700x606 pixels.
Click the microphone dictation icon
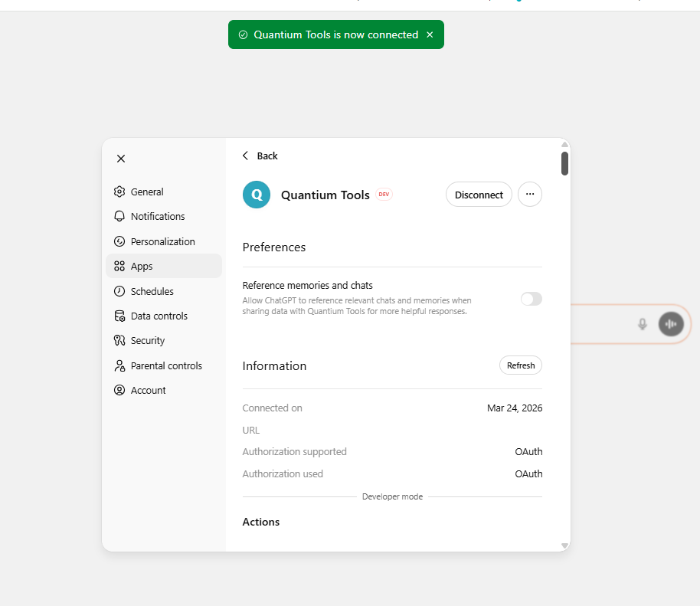click(x=643, y=324)
